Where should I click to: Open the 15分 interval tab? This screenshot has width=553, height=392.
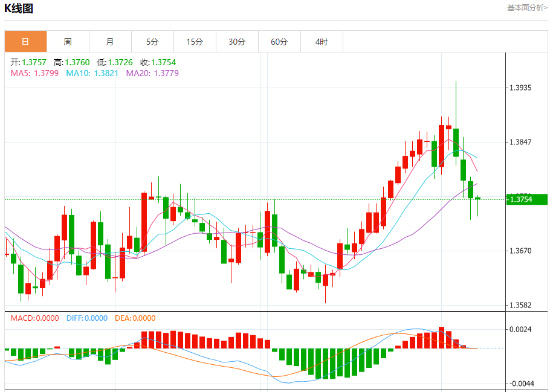point(195,42)
